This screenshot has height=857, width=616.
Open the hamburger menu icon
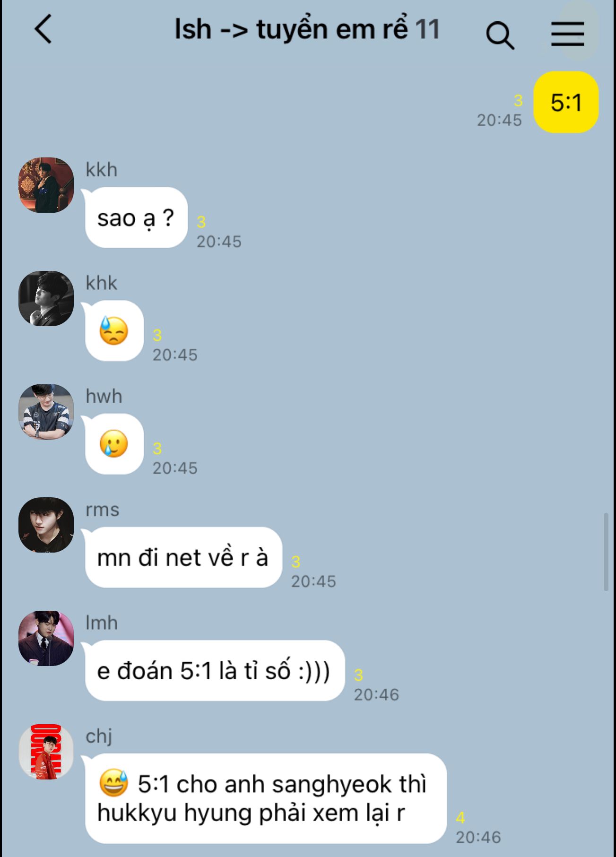point(567,34)
